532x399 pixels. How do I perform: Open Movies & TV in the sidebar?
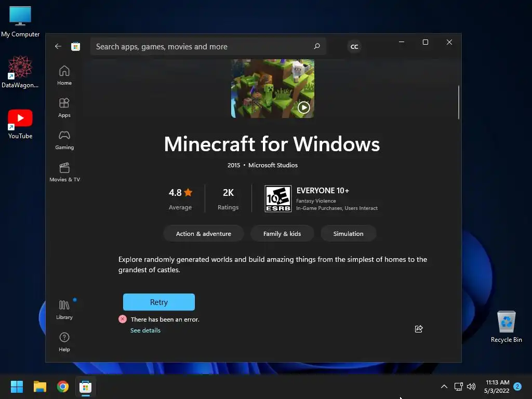click(64, 172)
